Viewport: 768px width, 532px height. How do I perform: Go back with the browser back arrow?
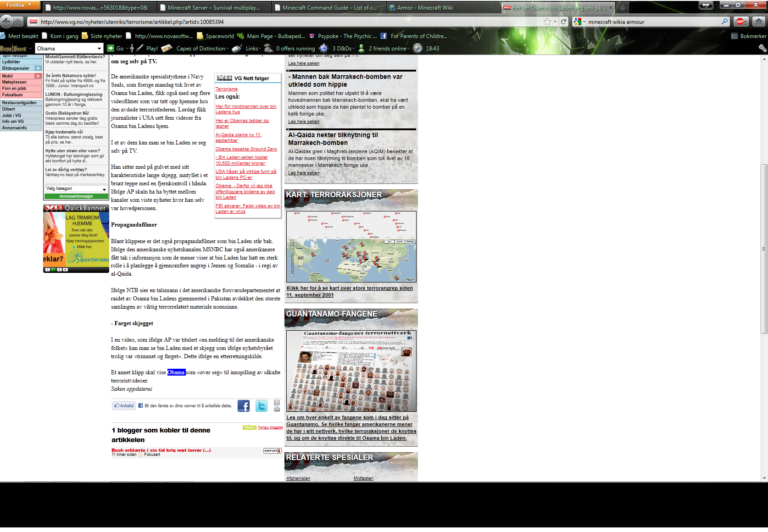point(6,22)
